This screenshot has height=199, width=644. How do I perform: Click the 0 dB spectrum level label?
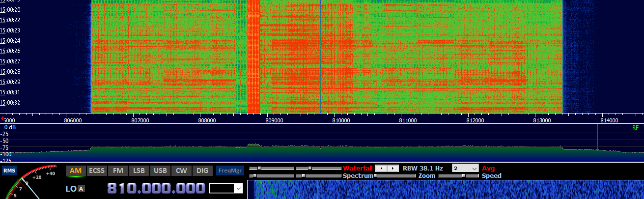[10, 127]
